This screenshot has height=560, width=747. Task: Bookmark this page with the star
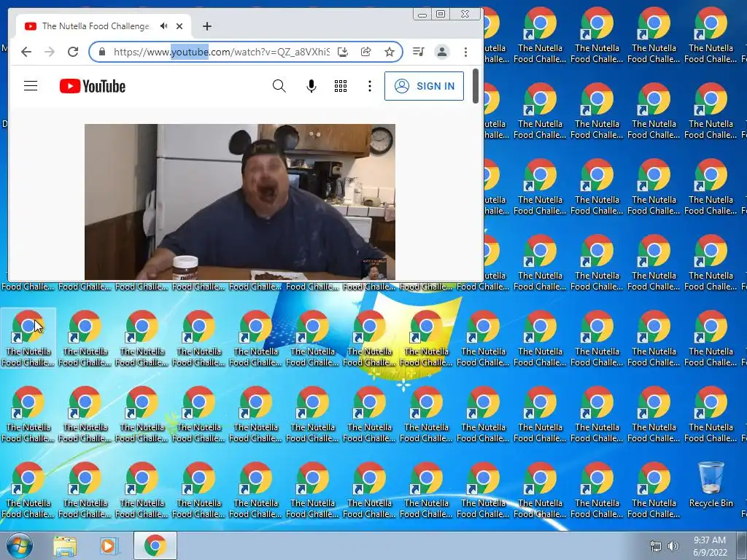coord(390,52)
